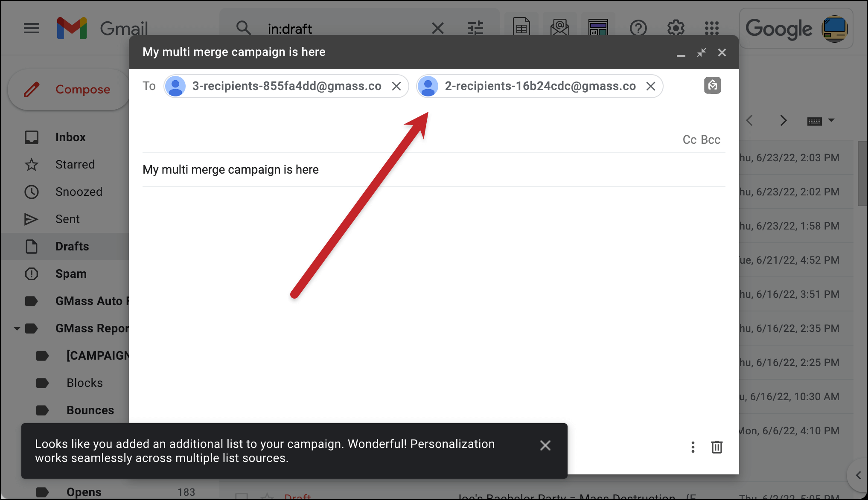Screen dimensions: 868x500
Task: Open search filter options sliders icon
Action: point(475,29)
